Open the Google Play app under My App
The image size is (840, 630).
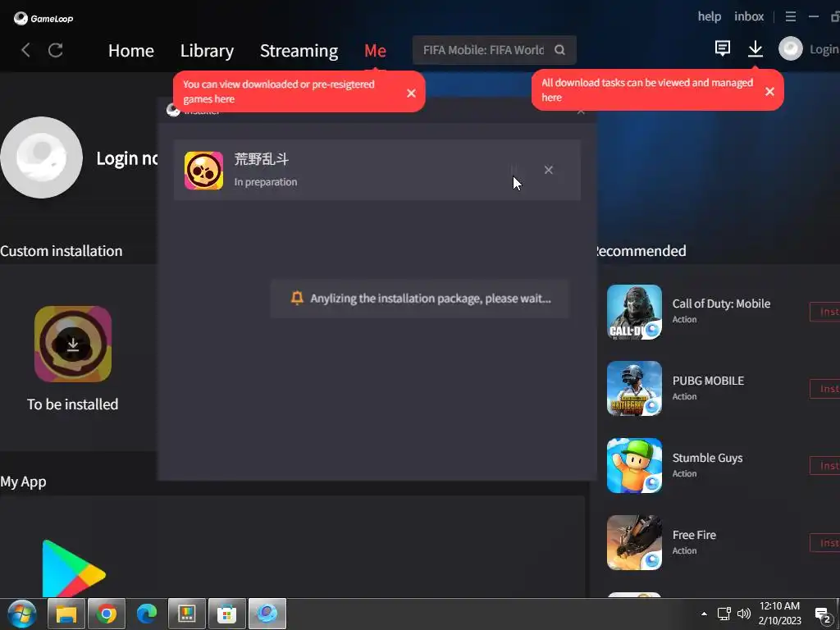pyautogui.click(x=73, y=568)
